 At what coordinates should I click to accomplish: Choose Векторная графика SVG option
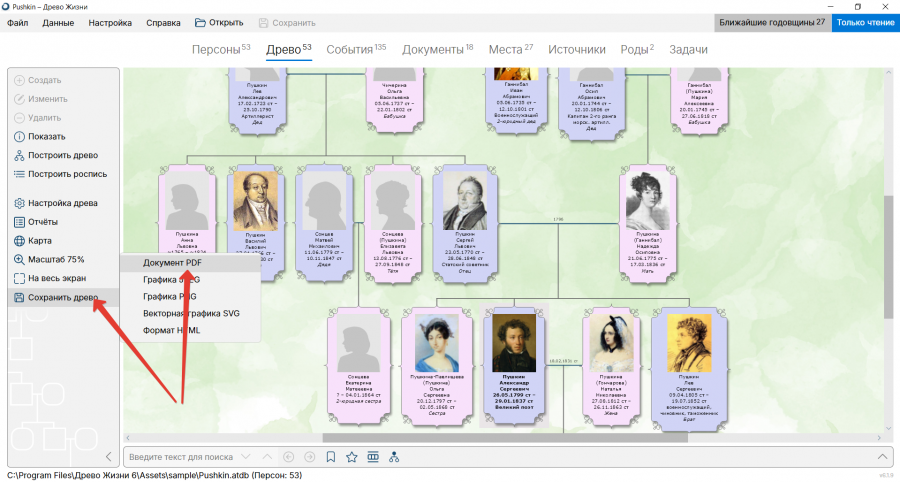click(x=190, y=313)
